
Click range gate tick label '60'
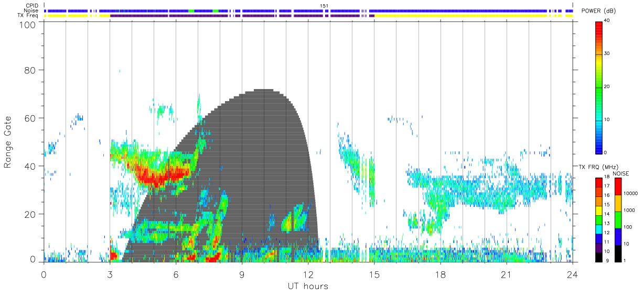point(30,118)
